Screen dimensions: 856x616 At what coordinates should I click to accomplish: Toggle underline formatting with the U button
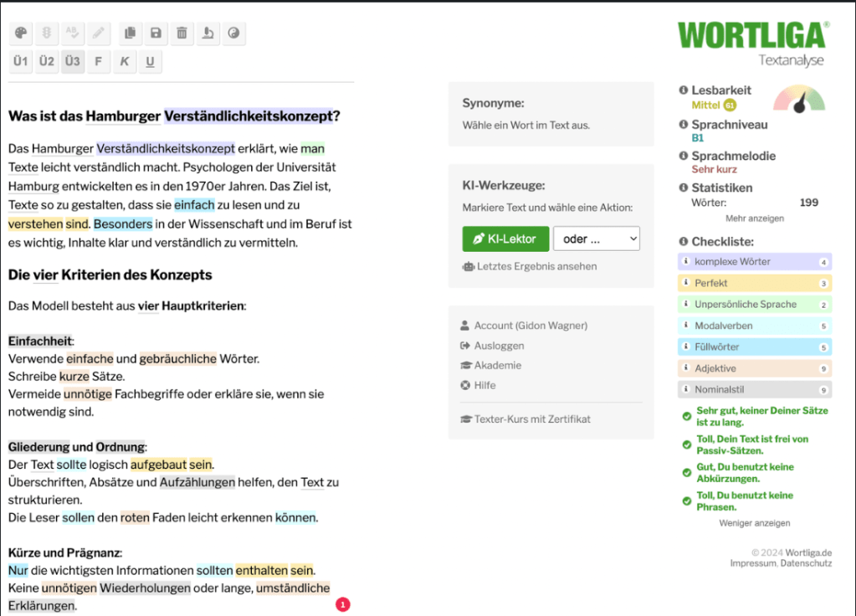[150, 62]
